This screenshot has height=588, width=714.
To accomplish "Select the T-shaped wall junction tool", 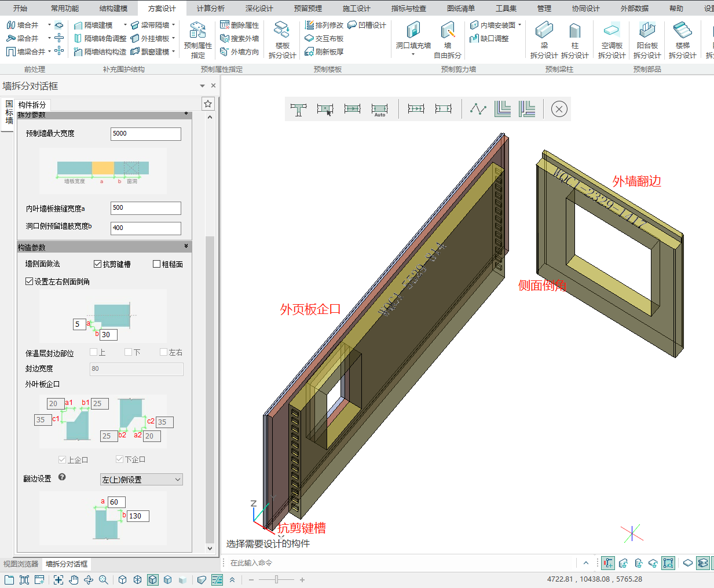I will pyautogui.click(x=298, y=109).
